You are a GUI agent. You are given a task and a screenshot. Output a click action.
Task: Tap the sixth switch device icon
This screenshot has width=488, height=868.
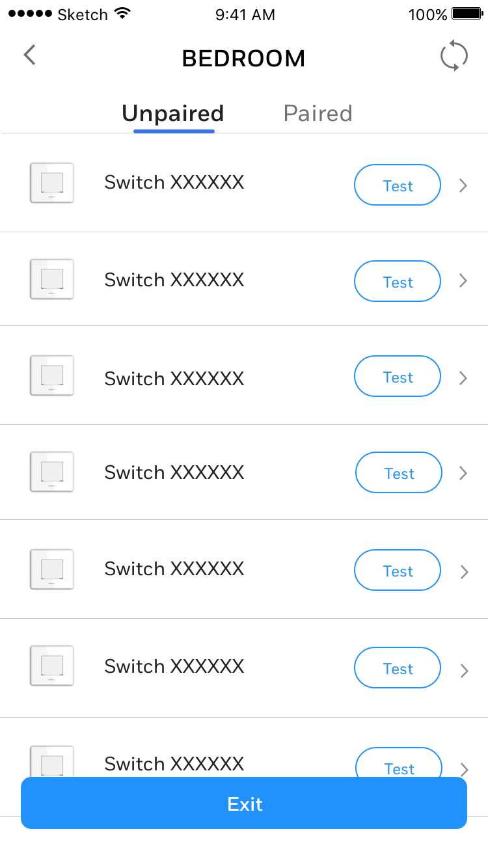(52, 666)
